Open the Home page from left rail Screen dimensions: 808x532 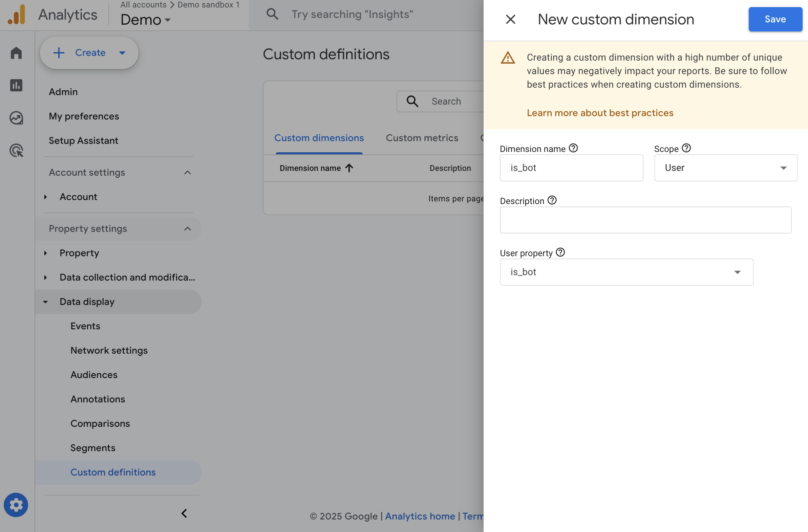pyautogui.click(x=16, y=53)
